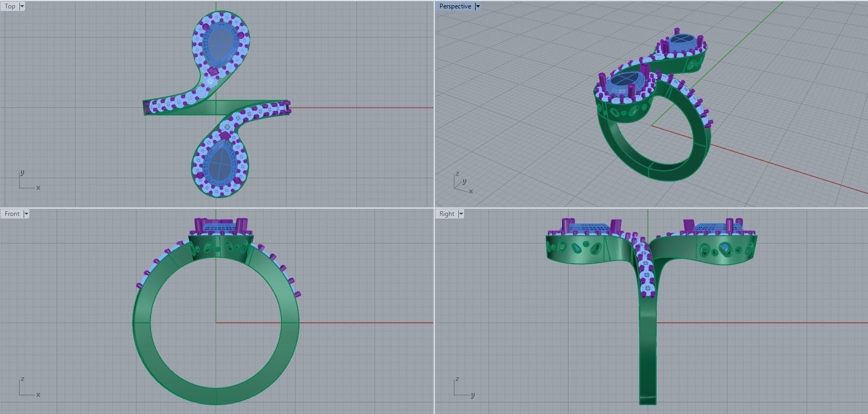Image resolution: width=868 pixels, height=414 pixels.
Task: Open the Front viewport dropdown arrow
Action: [26, 214]
